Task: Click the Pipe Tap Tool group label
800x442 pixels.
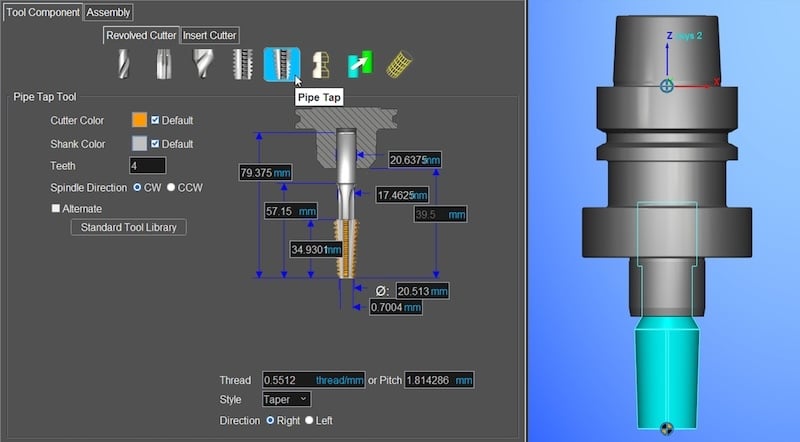Action: [45, 96]
